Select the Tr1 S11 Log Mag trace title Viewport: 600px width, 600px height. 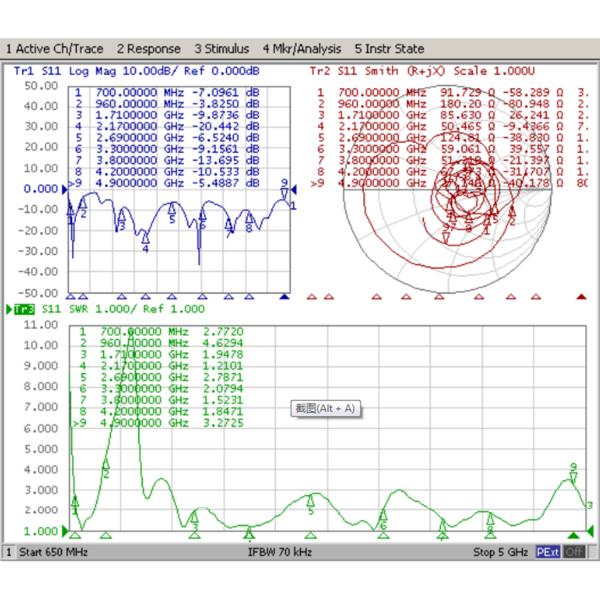point(135,71)
